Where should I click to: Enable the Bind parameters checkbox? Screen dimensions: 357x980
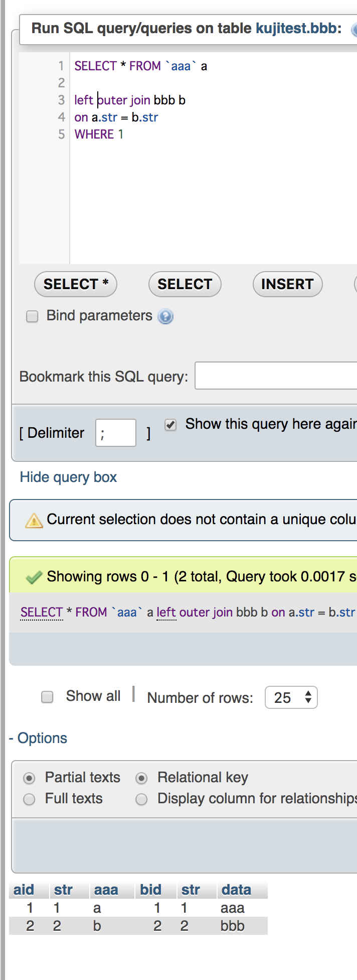[32, 316]
